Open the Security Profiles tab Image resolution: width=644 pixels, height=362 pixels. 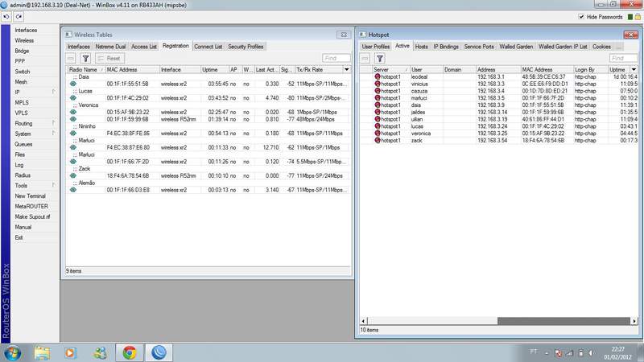click(246, 47)
